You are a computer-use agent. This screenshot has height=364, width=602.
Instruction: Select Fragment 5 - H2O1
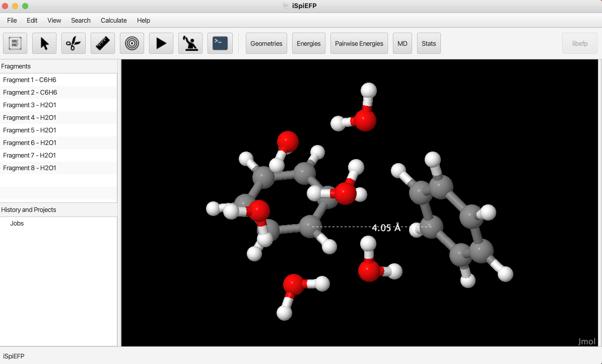click(58, 130)
